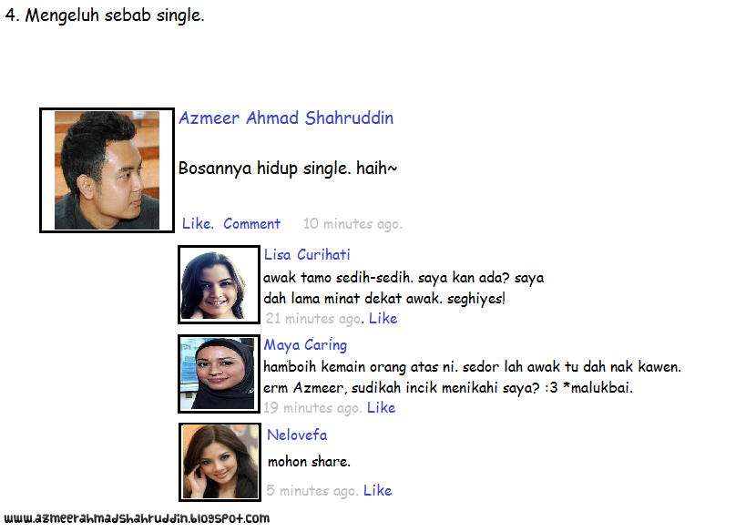Screen dimensions: 756x532
Task: Click the blogspot watermark URL text
Action: 137,518
